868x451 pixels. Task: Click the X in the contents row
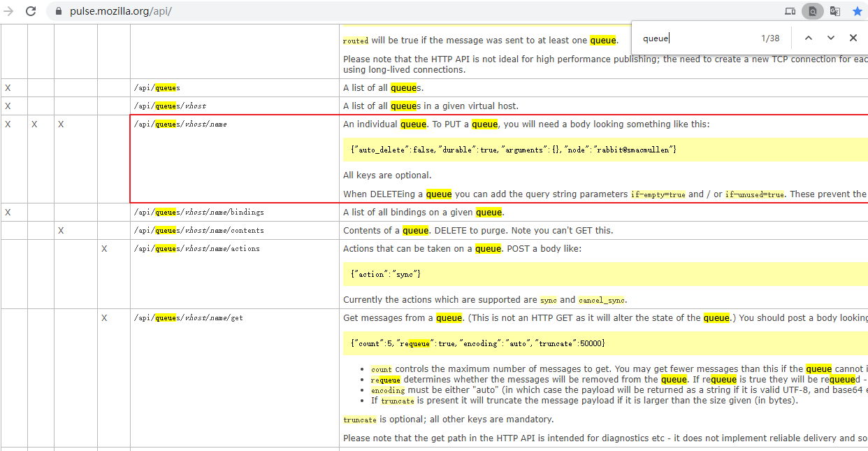[x=61, y=230]
